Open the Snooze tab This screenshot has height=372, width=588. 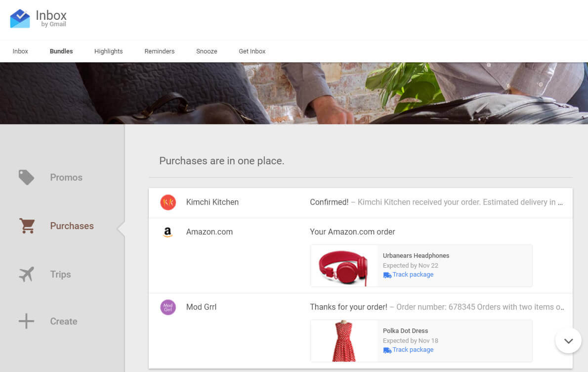click(207, 51)
